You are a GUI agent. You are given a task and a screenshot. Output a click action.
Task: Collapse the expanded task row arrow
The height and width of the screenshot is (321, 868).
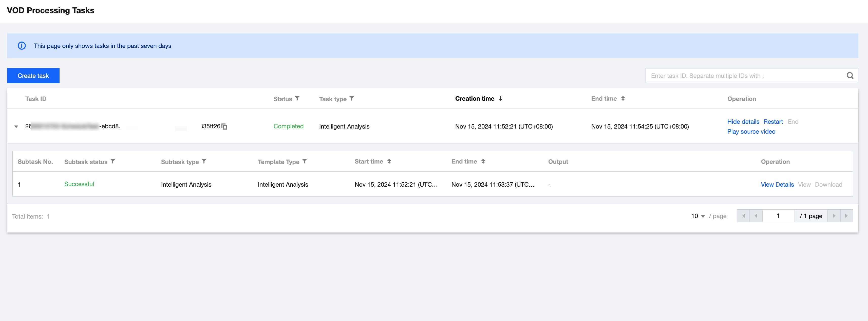pyautogui.click(x=16, y=127)
